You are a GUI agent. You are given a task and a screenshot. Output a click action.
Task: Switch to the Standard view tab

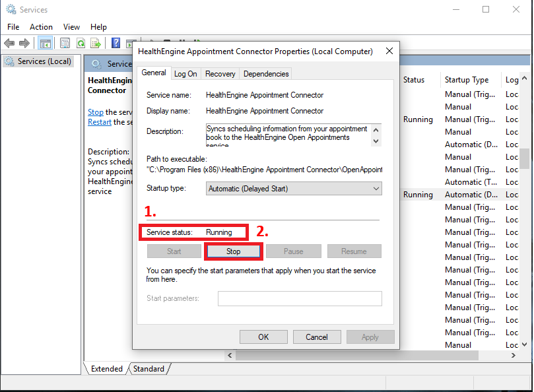(x=149, y=369)
